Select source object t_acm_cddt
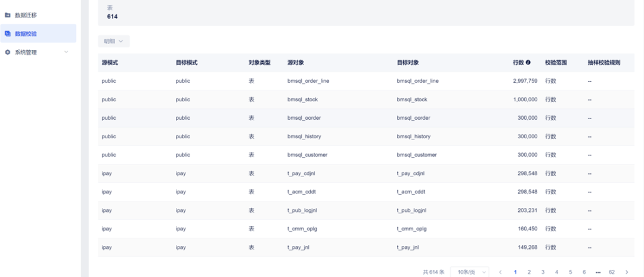644x277 pixels. coord(302,192)
